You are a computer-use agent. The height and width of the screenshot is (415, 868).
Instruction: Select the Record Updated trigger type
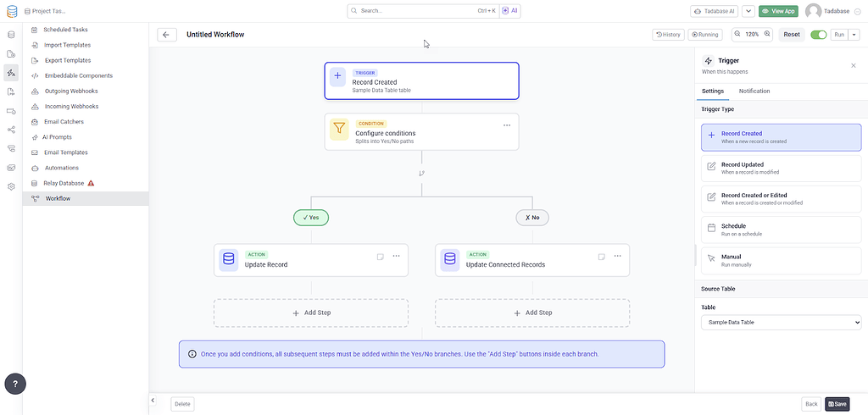[x=781, y=169]
